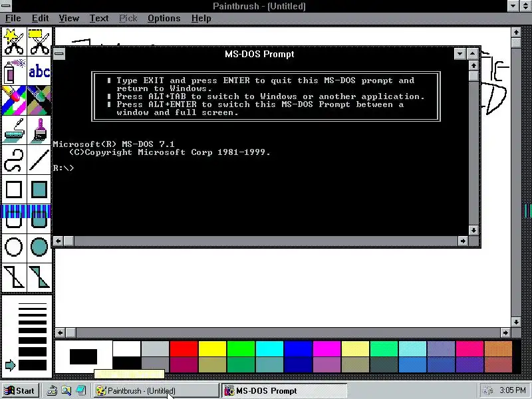Select the Pick rectangular cutout tool

click(39, 42)
